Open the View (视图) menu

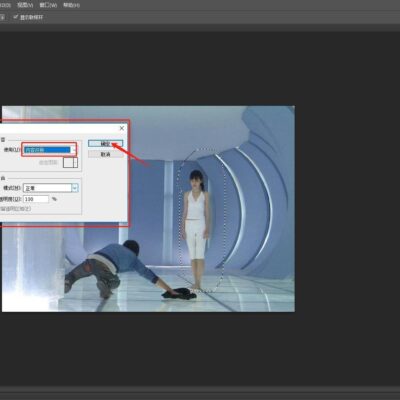pyautogui.click(x=25, y=5)
